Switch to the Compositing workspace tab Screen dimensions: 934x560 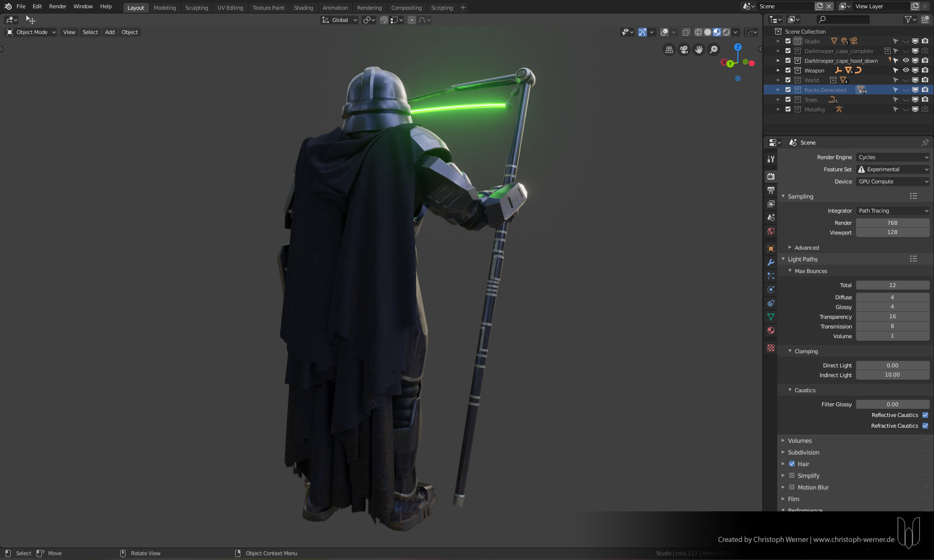(x=406, y=8)
